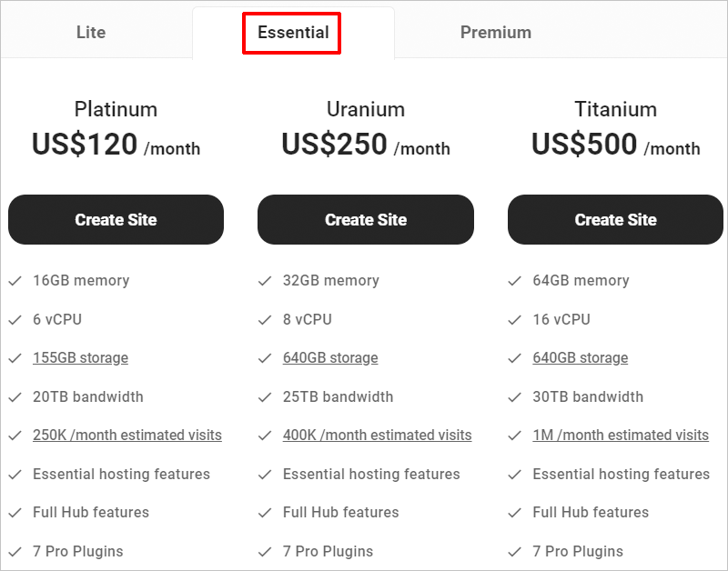Open the 155GB storage details link
Screen dimensions: 728x571
80,357
